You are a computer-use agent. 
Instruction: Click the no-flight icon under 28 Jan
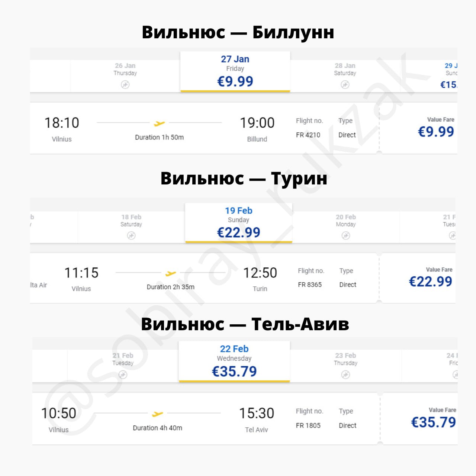[x=345, y=85]
